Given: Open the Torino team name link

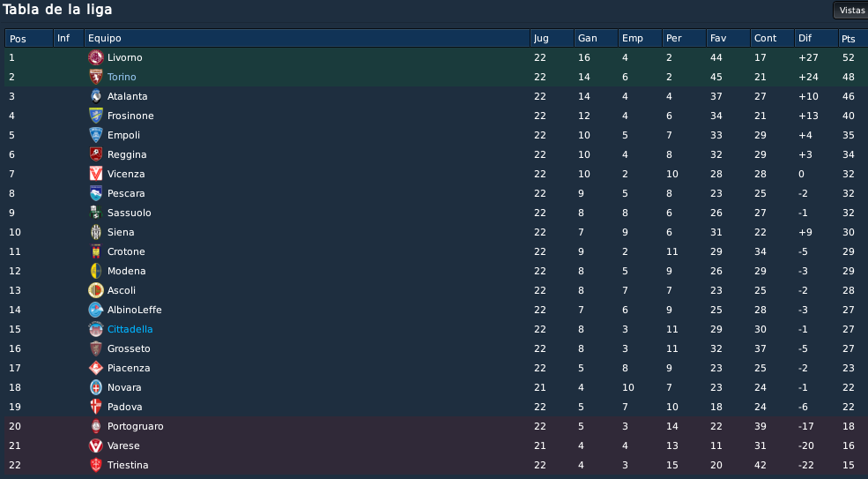Looking at the screenshot, I should [x=122, y=77].
